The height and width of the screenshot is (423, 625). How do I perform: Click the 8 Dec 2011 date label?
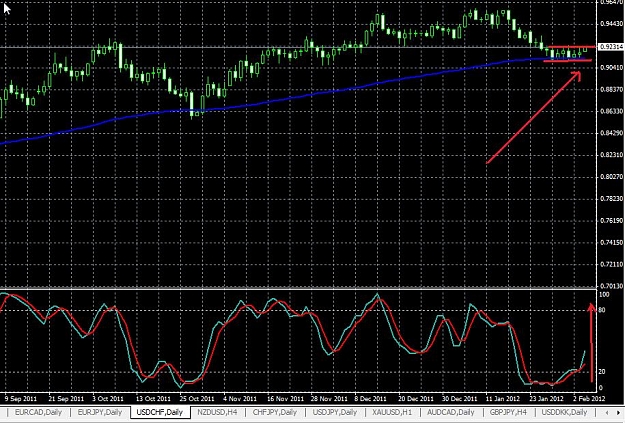click(x=370, y=398)
